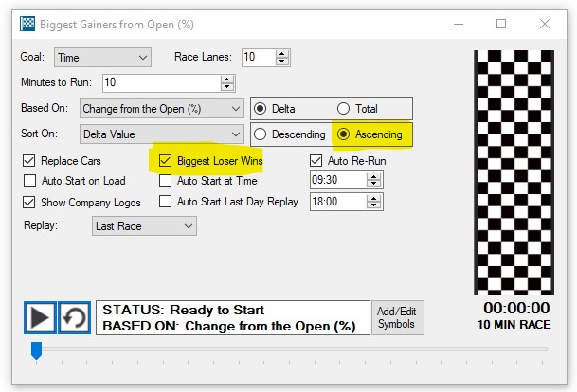Click the race progress slider handle
The height and width of the screenshot is (392, 577).
click(37, 351)
